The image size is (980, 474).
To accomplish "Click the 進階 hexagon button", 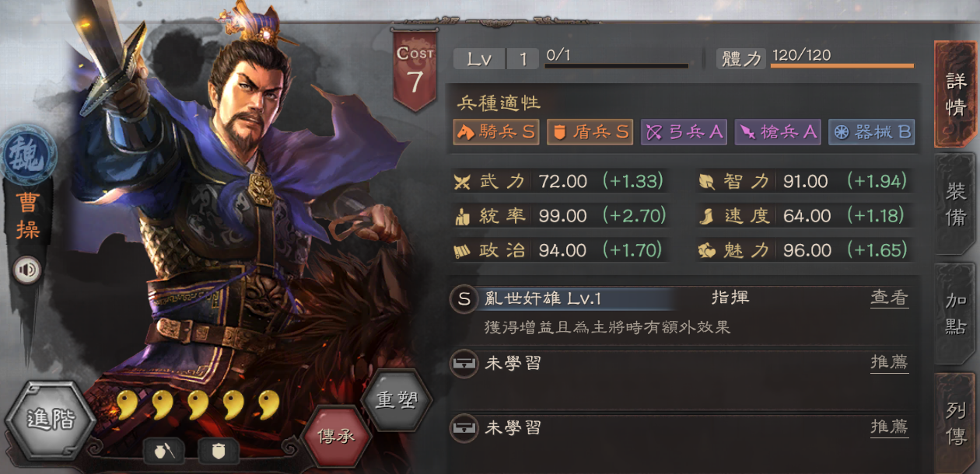I will tap(51, 421).
